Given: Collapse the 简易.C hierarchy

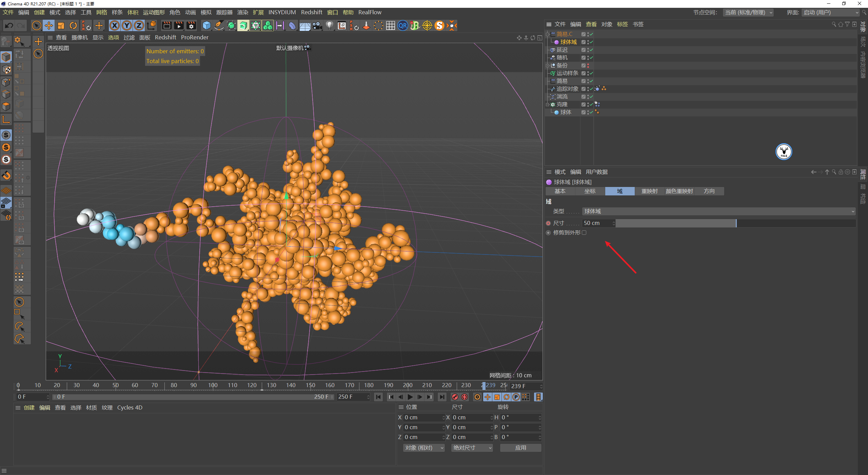Looking at the screenshot, I should (547, 34).
